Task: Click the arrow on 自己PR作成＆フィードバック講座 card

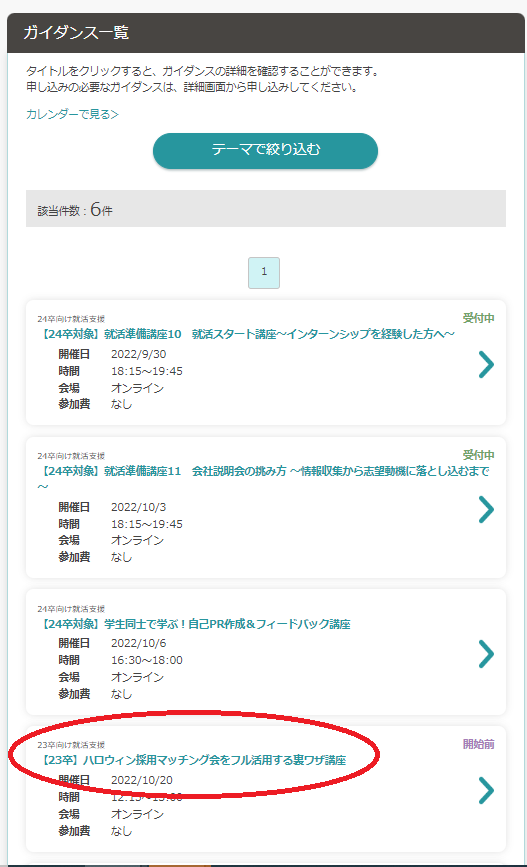Action: coord(486,654)
